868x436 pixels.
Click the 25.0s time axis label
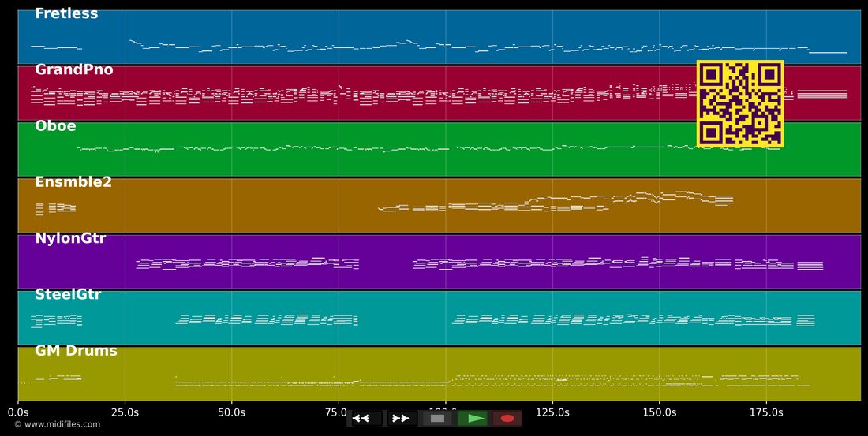(125, 413)
